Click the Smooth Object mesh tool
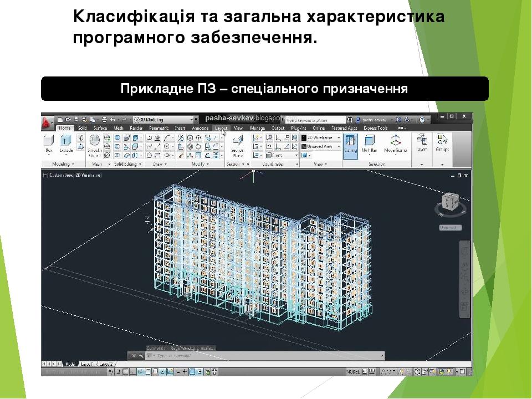 [95, 145]
